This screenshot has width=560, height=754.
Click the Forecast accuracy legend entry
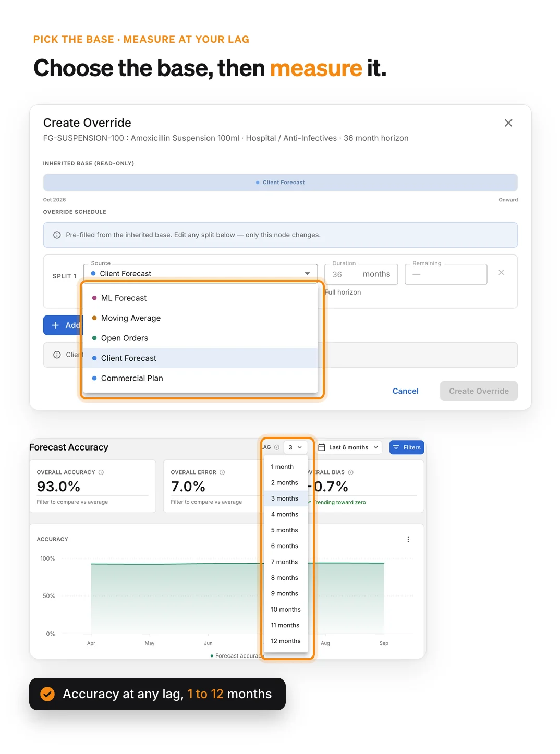(237, 656)
